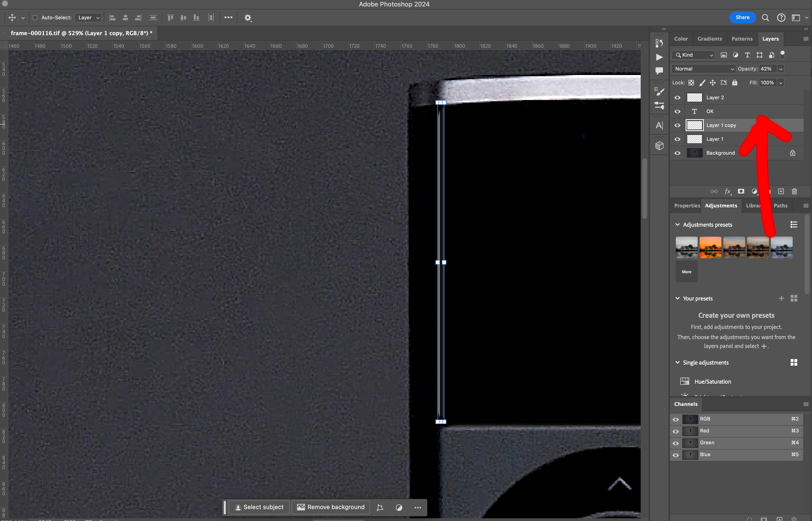Click the options bar settings gear
The image size is (812, 521).
point(248,18)
